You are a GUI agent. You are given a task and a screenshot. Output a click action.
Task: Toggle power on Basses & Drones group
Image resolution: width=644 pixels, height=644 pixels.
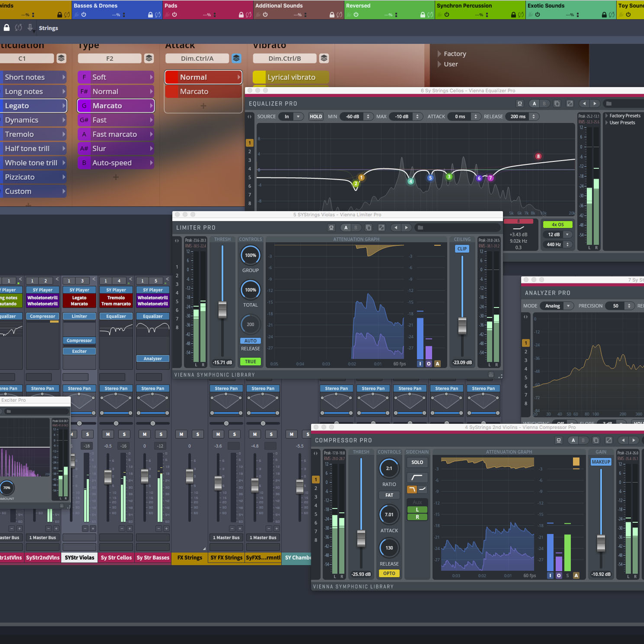tap(84, 14)
